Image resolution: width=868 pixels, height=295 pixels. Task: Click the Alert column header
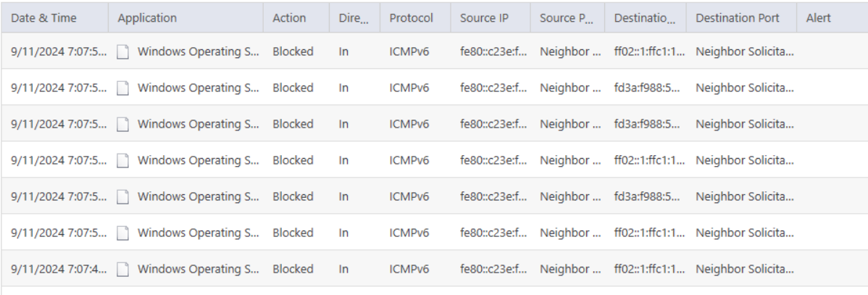pos(819,18)
